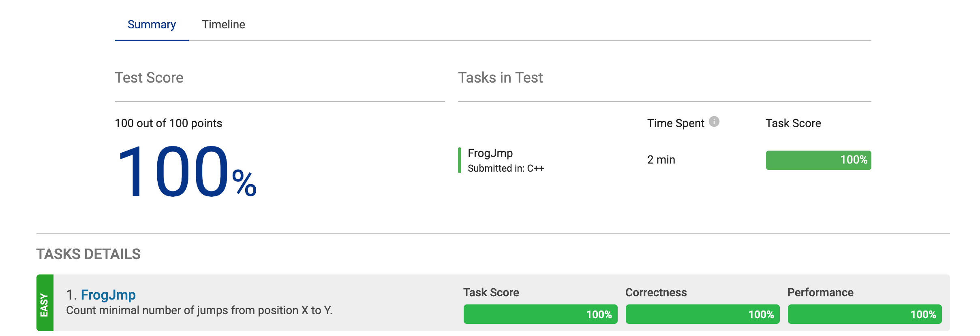Open the FrogJmp task link
The height and width of the screenshot is (336, 980).
[108, 295]
